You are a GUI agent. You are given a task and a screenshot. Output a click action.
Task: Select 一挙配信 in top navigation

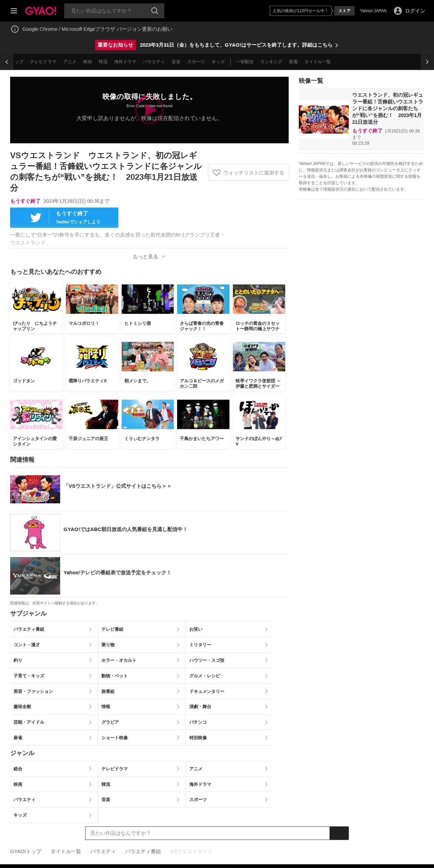point(245,62)
